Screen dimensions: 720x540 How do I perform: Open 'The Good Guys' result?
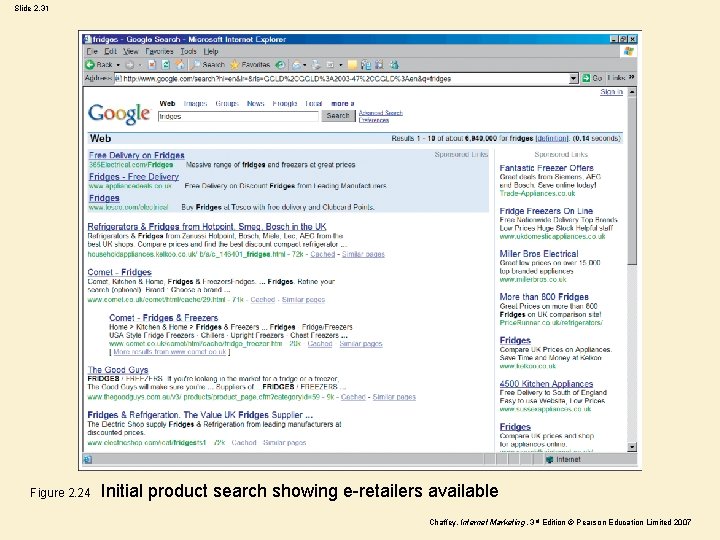(118, 370)
